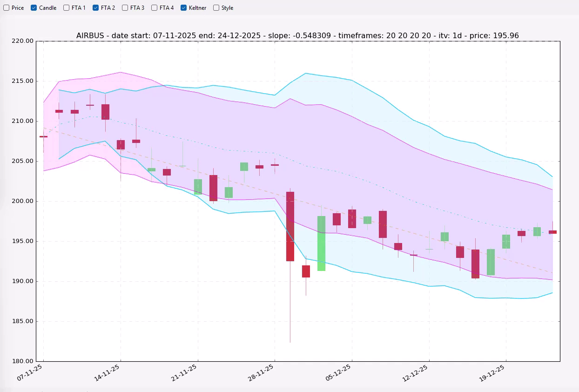Disable the FTA 2 checkbox
Viewport: 579px width, 392px height.
click(x=96, y=8)
